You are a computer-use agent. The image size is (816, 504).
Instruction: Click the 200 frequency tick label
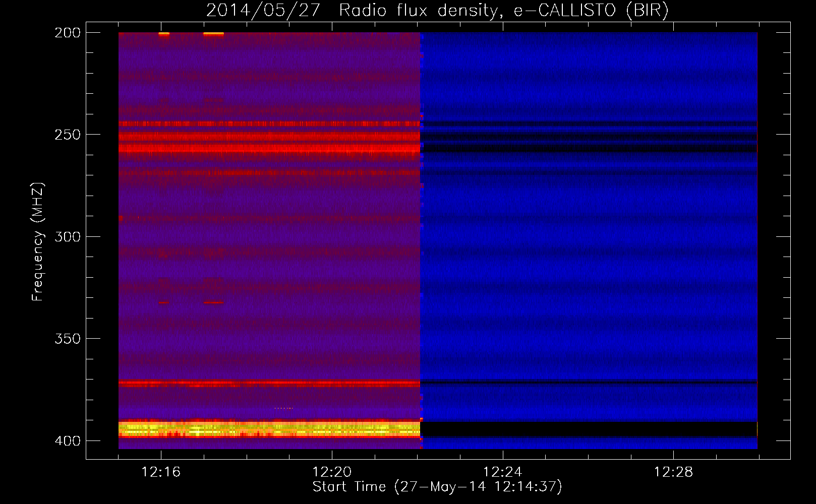68,33
